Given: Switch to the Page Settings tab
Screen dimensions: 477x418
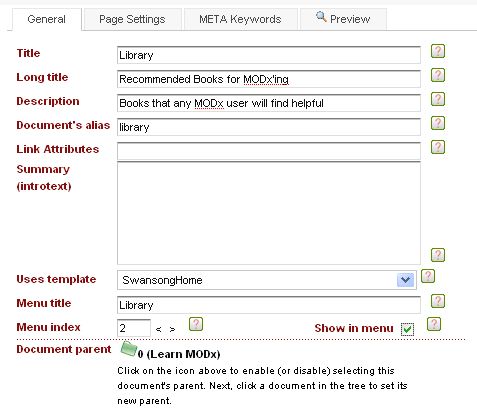Looking at the screenshot, I should point(132,19).
